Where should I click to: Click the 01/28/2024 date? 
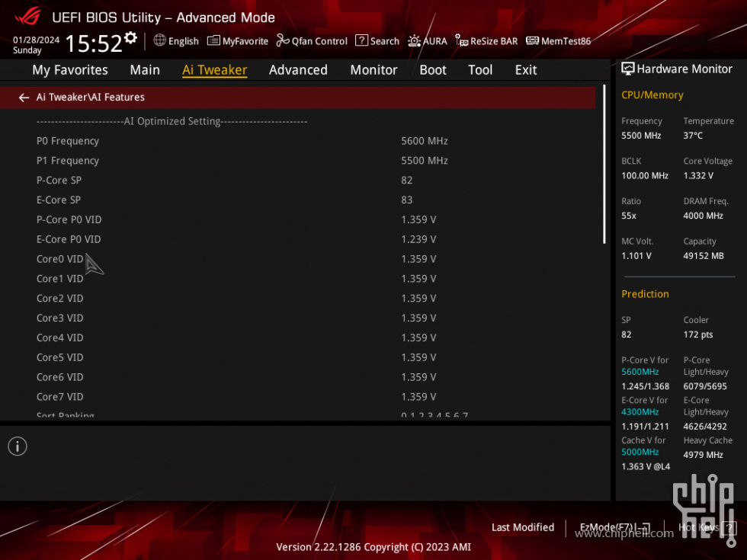click(x=37, y=40)
